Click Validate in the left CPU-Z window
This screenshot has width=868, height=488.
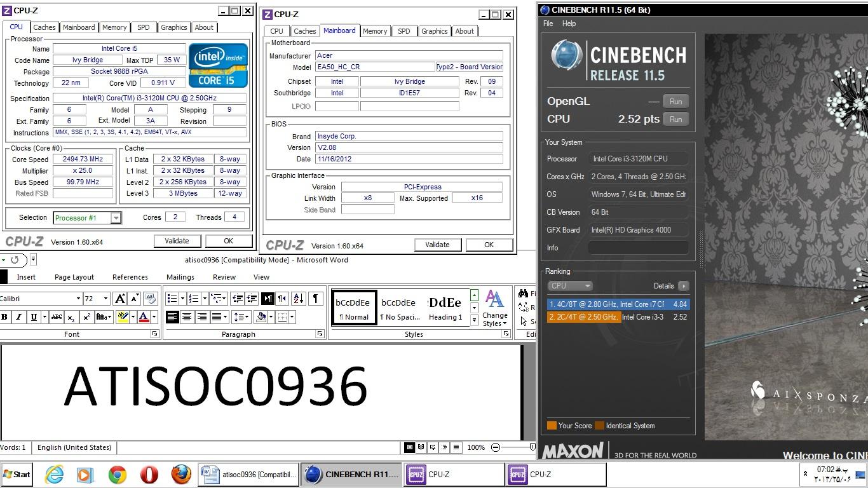pos(177,241)
